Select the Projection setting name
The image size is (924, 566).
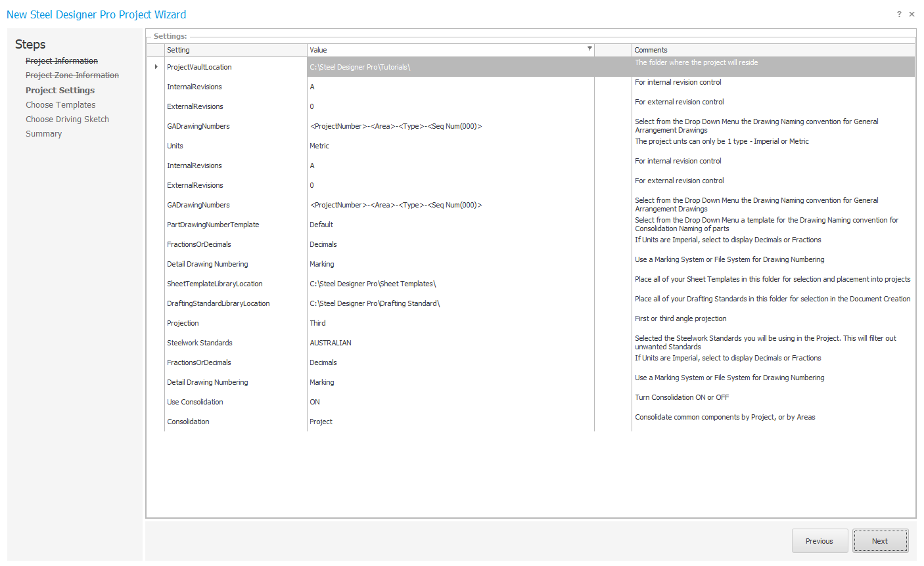[183, 323]
